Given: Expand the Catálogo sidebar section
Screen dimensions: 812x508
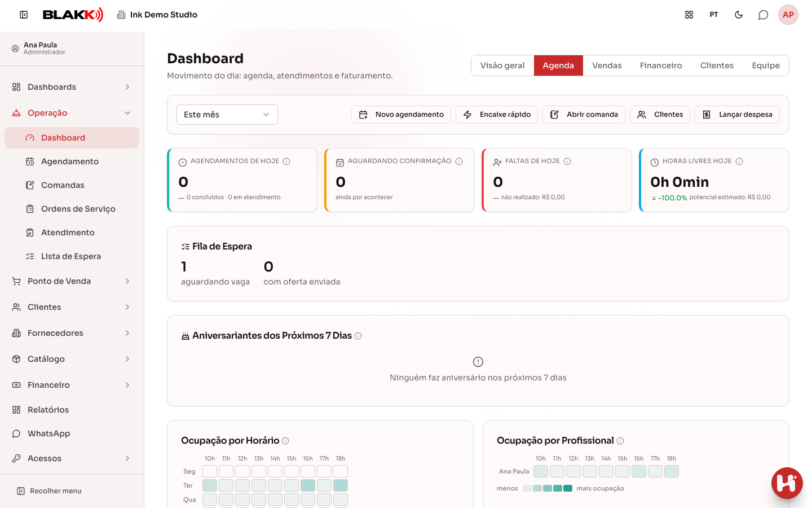Looking at the screenshot, I should pyautogui.click(x=72, y=359).
